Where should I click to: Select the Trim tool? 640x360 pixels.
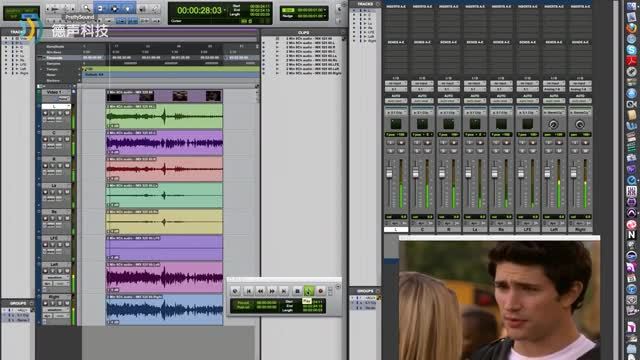pyautogui.click(x=100, y=9)
